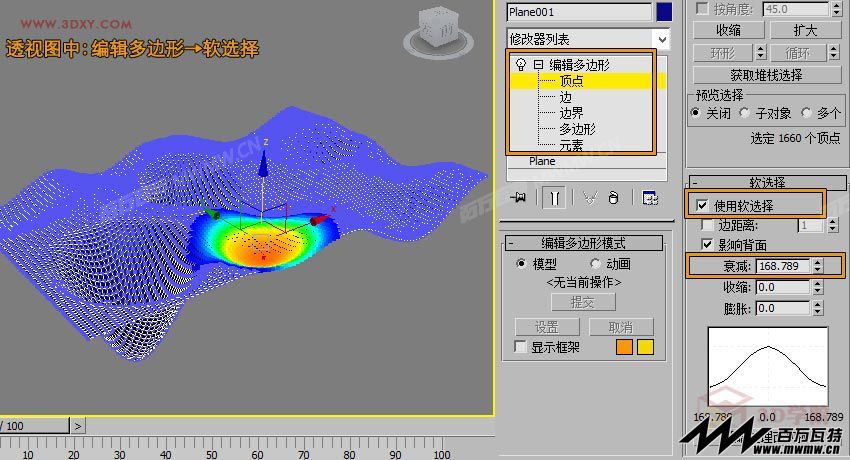Click the 环形 spinner arrows
This screenshot has width=850, height=460.
(x=761, y=53)
